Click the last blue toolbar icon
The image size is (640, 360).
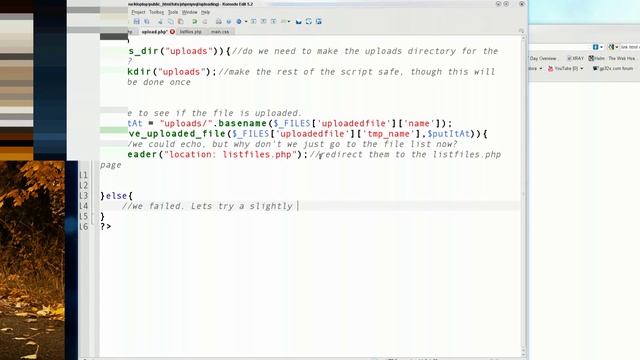[x=319, y=21]
